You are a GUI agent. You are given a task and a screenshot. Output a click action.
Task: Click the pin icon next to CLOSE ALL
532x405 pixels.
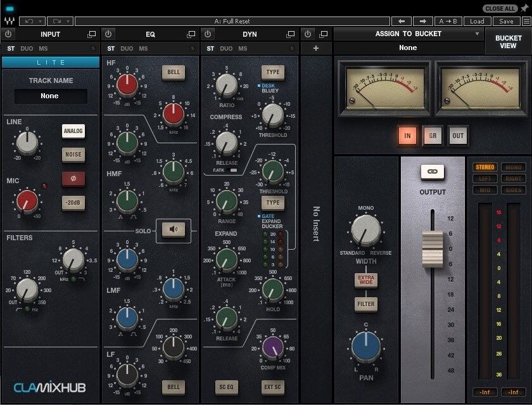click(x=524, y=8)
